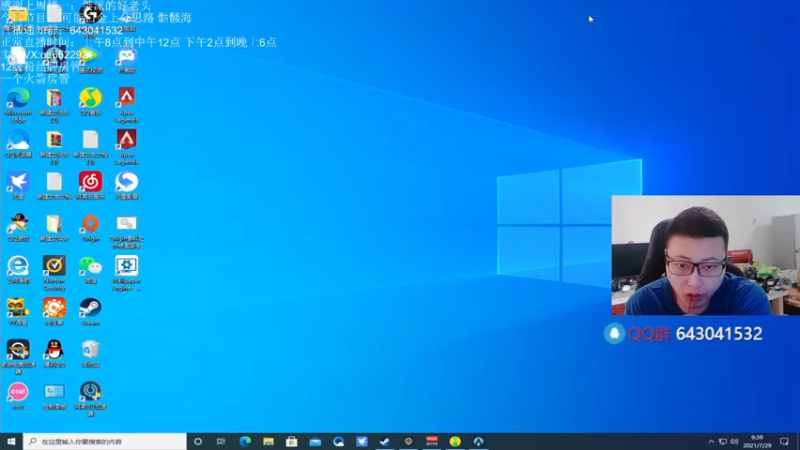Open the YY voice raccoon icon
800x450 pixels.
[18, 311]
